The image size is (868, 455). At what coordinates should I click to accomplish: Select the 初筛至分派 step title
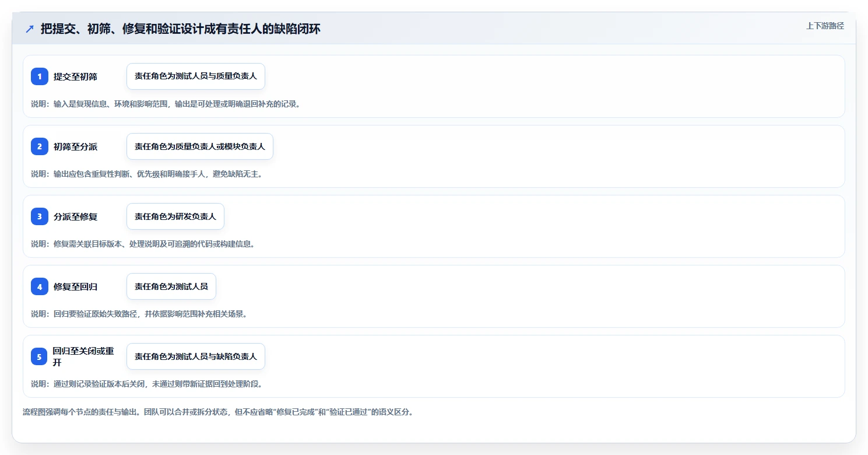tap(76, 146)
